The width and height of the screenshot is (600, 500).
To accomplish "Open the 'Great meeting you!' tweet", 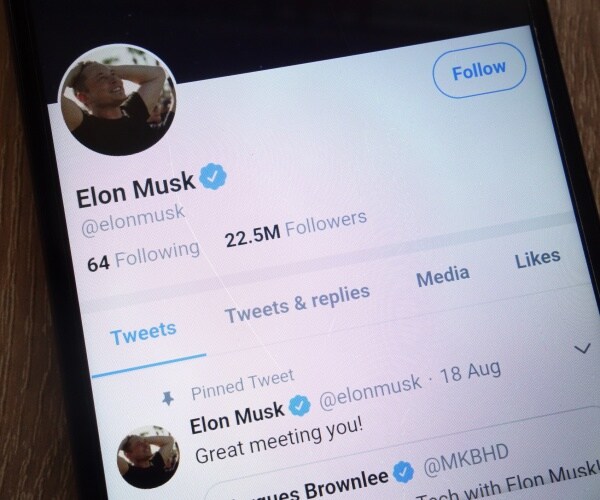I will [x=279, y=440].
